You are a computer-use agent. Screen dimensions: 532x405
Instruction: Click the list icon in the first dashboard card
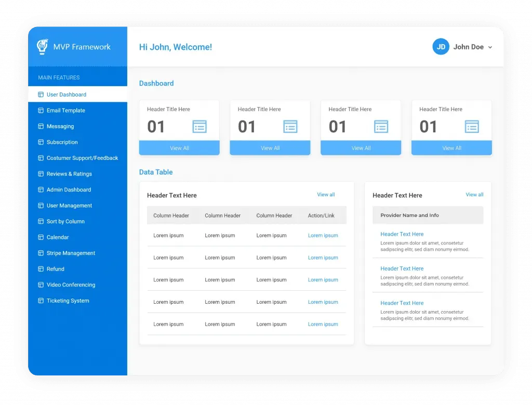point(199,127)
